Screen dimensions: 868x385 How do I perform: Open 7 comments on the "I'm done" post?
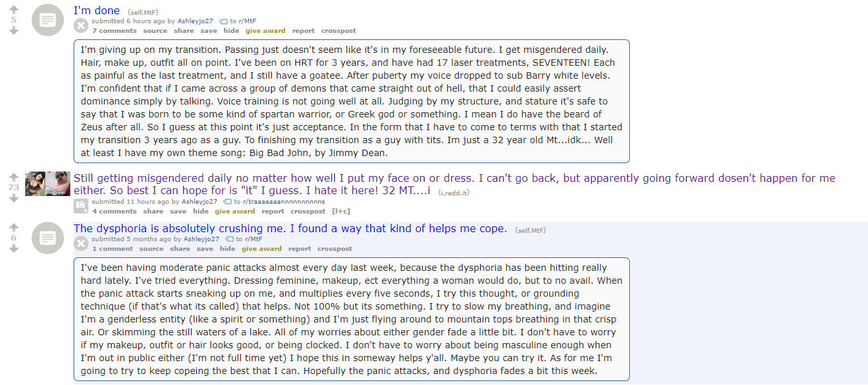pos(114,31)
